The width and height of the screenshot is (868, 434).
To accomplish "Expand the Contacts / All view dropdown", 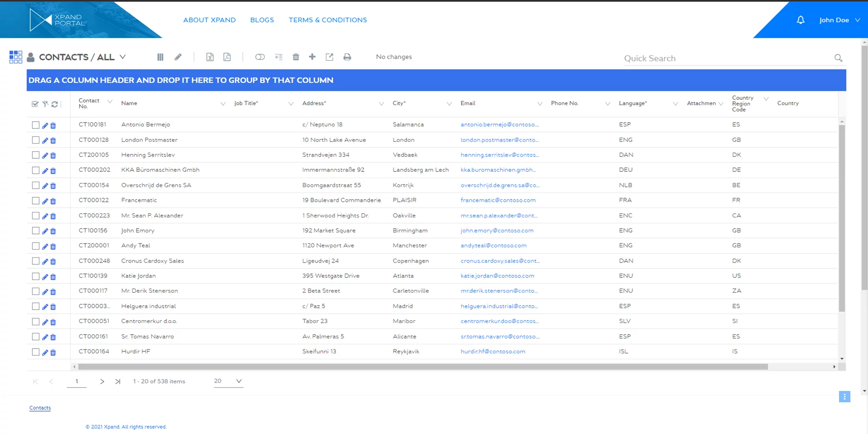I will click(123, 57).
